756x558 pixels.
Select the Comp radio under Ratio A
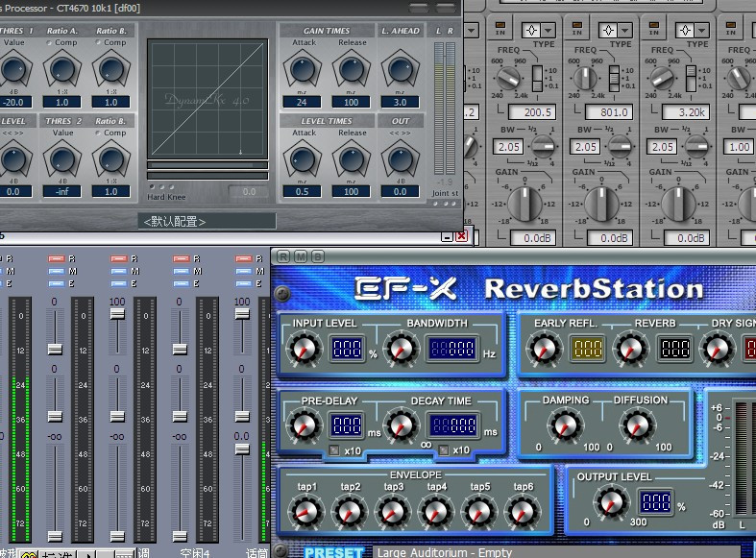pos(49,42)
